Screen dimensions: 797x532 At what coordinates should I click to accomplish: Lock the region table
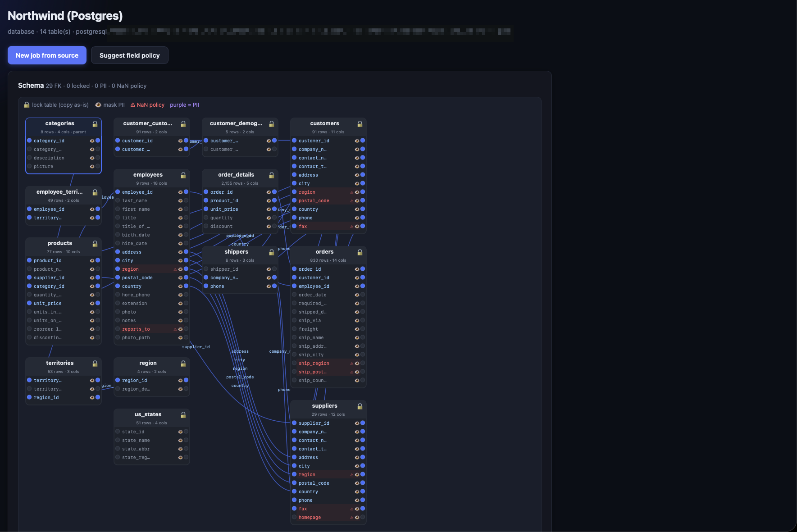click(x=183, y=364)
